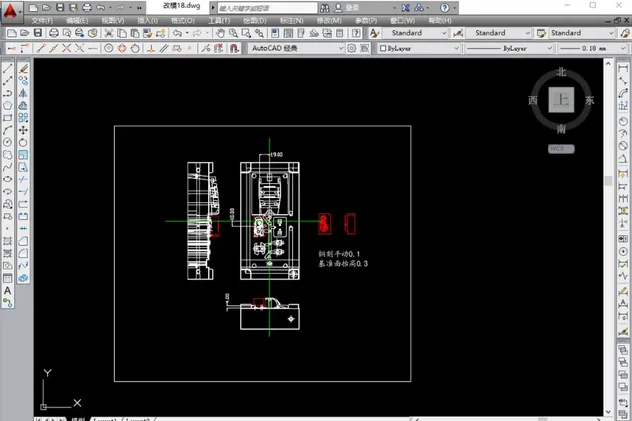The height and width of the screenshot is (421, 632).
Task: Select the Erase modify tool
Action: (x=23, y=68)
